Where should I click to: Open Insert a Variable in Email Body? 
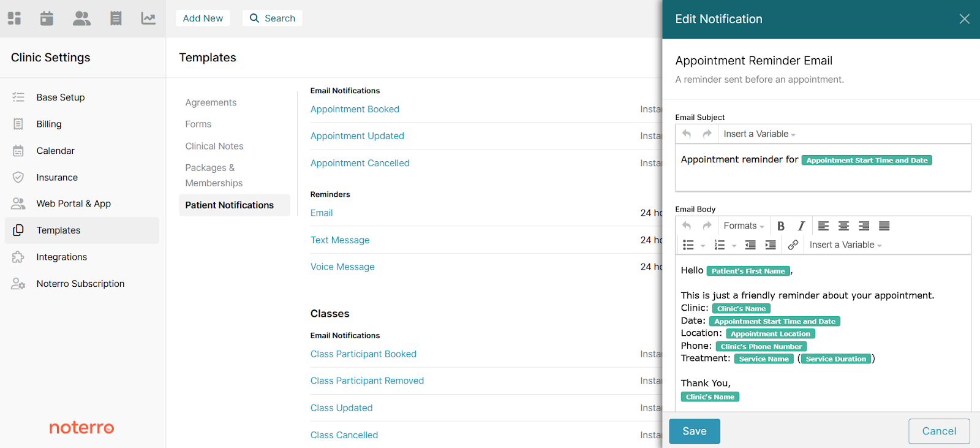pyautogui.click(x=845, y=245)
